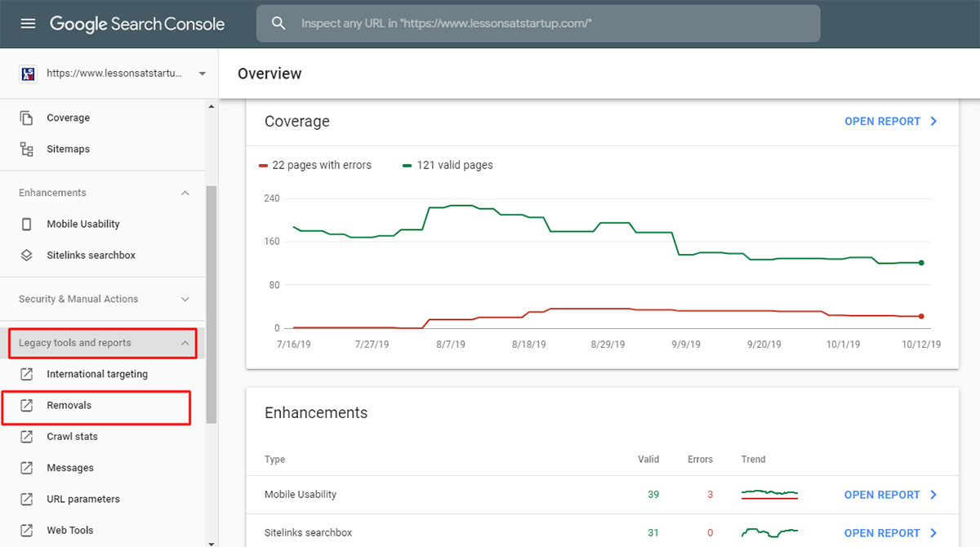Collapse the Enhancements sidebar section
Image resolution: width=980 pixels, height=547 pixels.
tap(185, 193)
